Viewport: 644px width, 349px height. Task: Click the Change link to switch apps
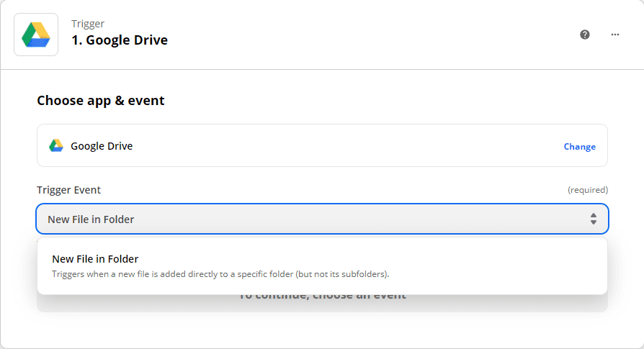click(x=579, y=146)
